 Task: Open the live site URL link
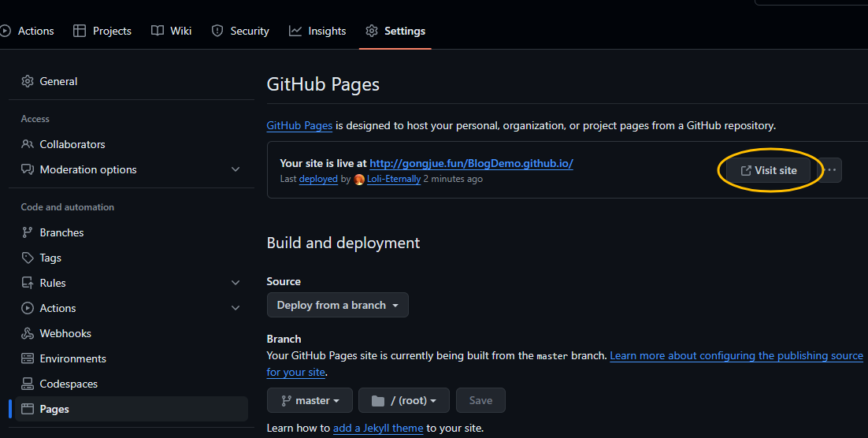471,164
